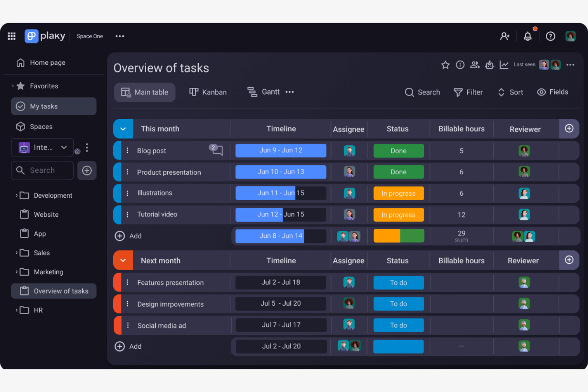Open board activity chart icon
The height and width of the screenshot is (392, 588).
504,65
